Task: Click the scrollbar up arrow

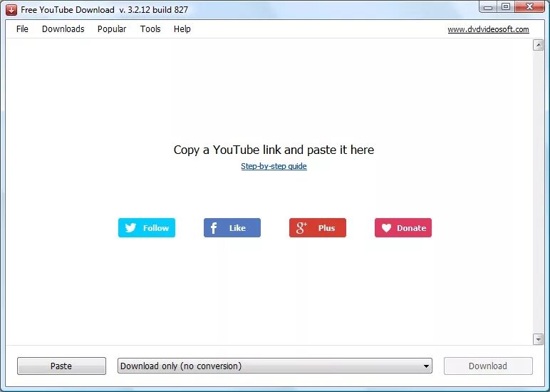Action: pos(538,45)
